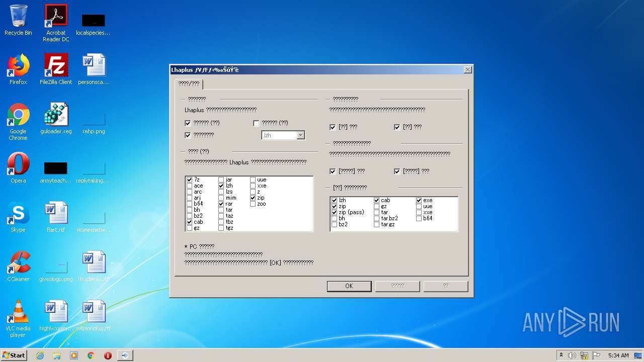The width and height of the screenshot is (644, 362).
Task: Open the personsca document icon
Action: pos(94,69)
